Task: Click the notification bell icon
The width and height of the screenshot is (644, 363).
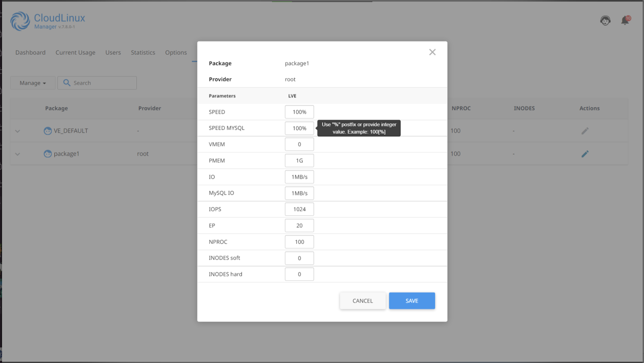Action: [625, 20]
